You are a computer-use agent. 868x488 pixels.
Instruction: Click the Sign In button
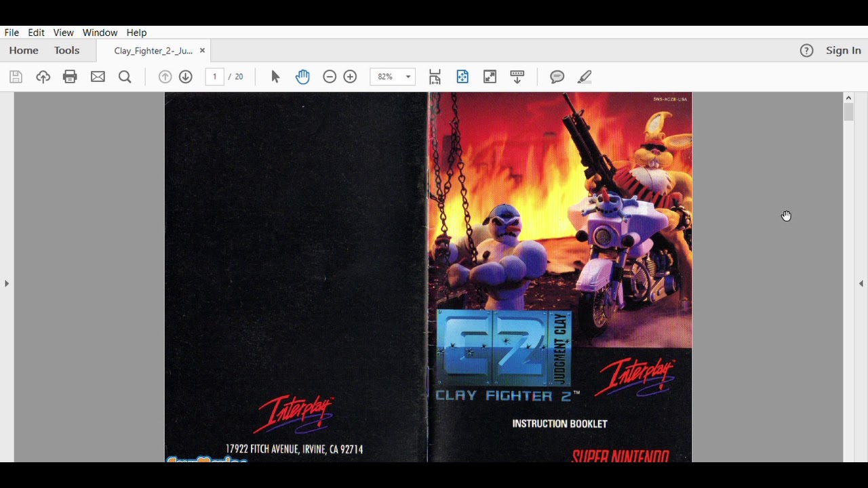click(x=844, y=50)
